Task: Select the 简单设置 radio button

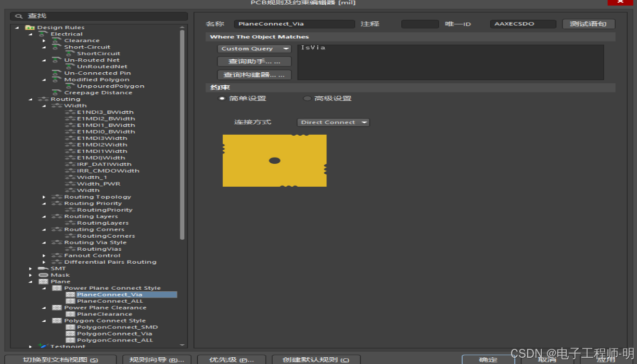Action: (x=222, y=98)
